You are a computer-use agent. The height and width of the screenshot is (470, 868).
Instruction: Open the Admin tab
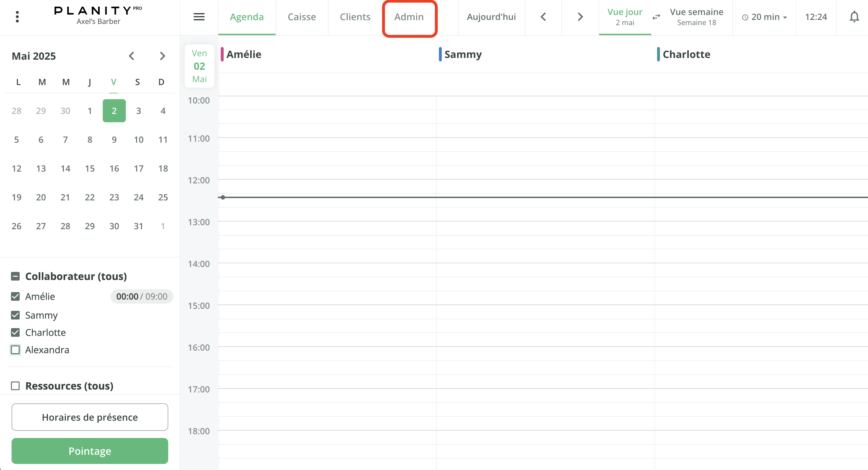[x=409, y=17]
